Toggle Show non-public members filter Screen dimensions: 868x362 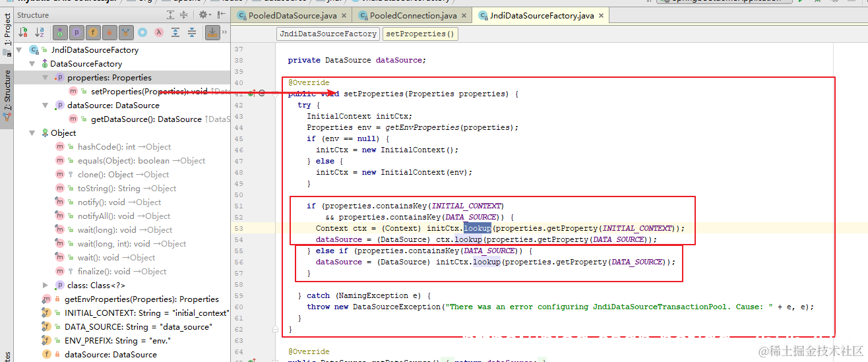[109, 32]
